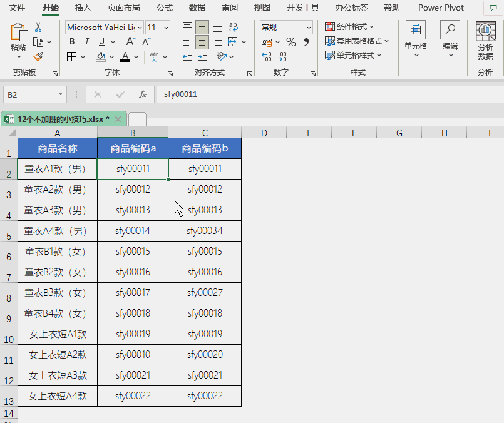Click the Format Painter brush icon

(x=38, y=57)
